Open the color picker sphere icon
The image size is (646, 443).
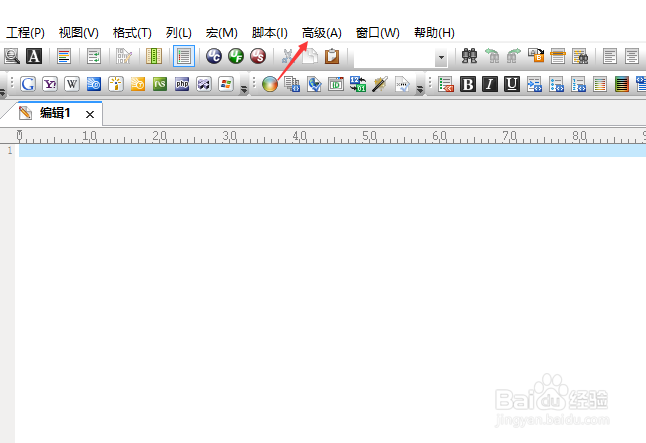pyautogui.click(x=270, y=84)
